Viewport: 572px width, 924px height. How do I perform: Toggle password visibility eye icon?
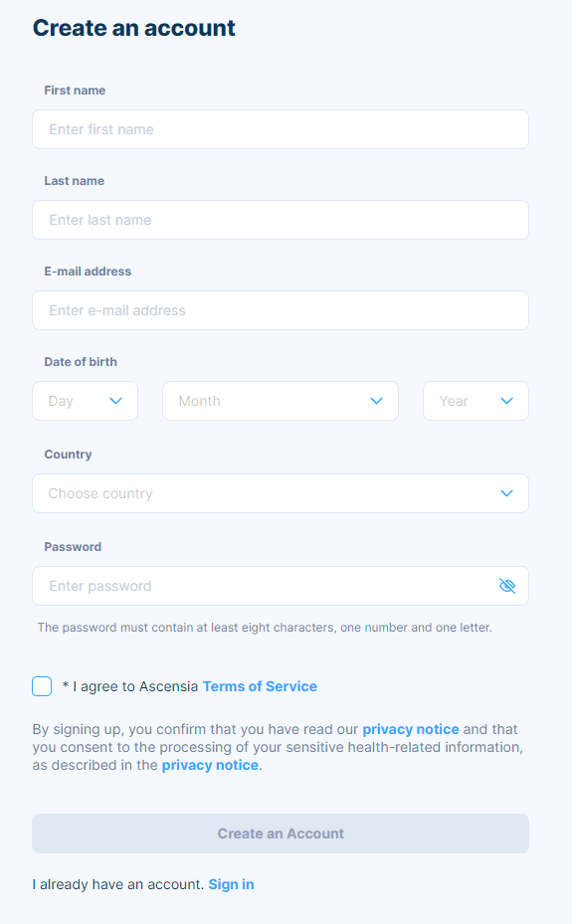[x=507, y=586]
